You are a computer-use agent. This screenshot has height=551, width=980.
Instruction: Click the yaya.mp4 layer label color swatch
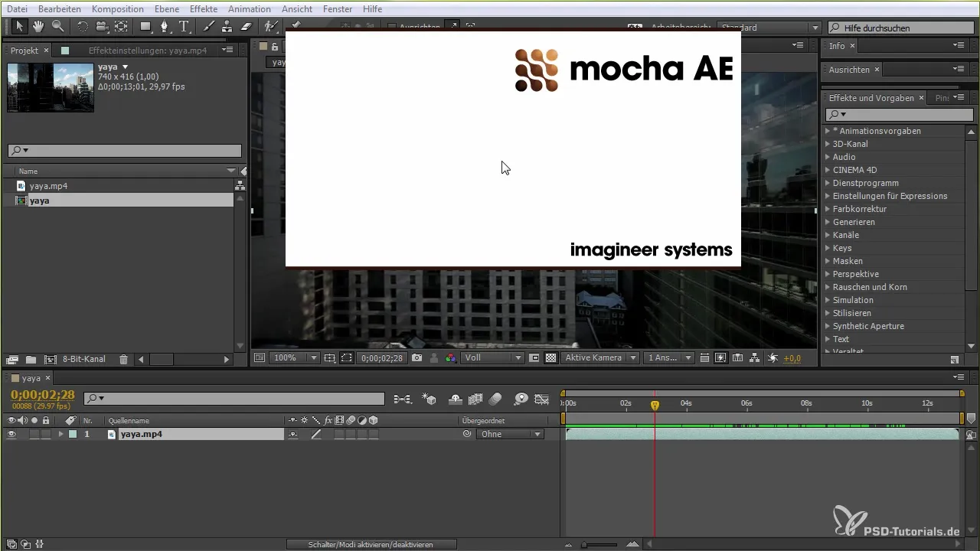[x=73, y=434]
